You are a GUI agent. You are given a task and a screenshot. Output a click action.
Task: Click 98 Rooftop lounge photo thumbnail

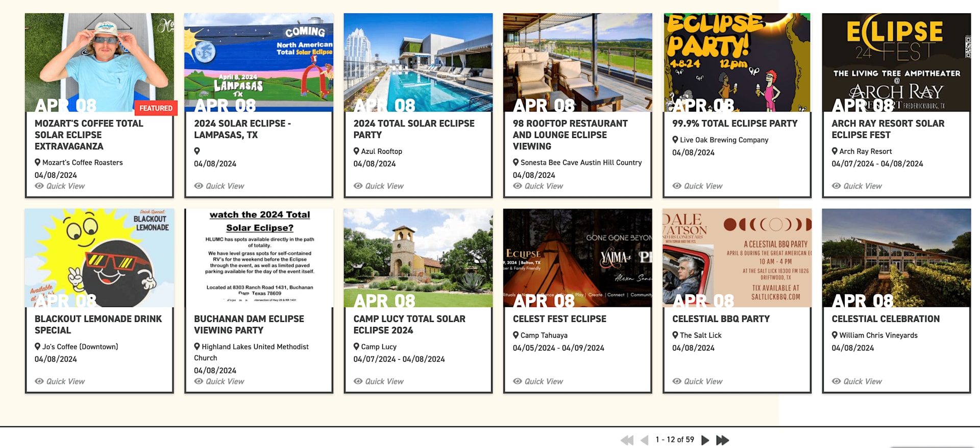(578, 62)
